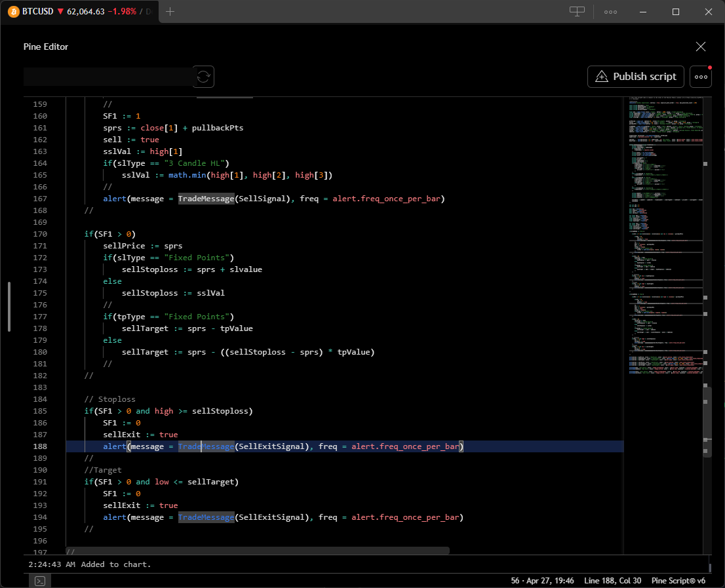Click line number 188

coord(40,446)
